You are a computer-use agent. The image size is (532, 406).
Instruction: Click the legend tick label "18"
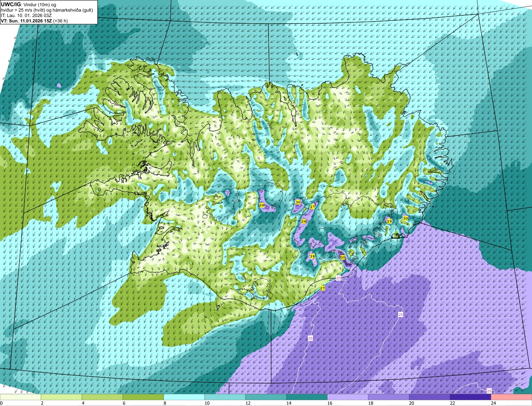pyautogui.click(x=370, y=403)
